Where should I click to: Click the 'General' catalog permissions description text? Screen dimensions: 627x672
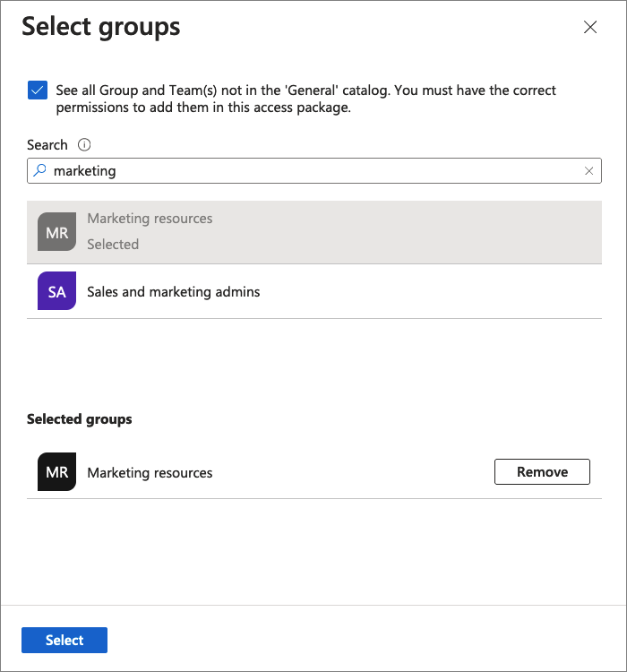(x=305, y=99)
